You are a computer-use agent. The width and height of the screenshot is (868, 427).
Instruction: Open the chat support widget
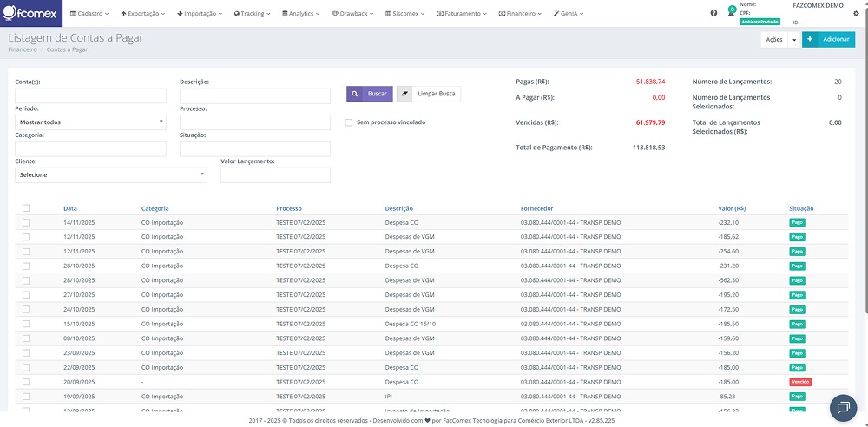843,407
